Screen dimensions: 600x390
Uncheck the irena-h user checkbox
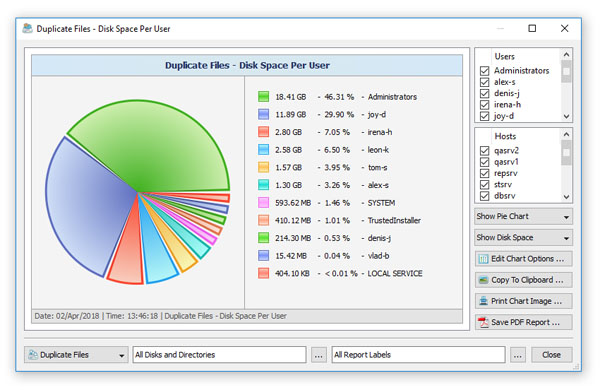(484, 105)
